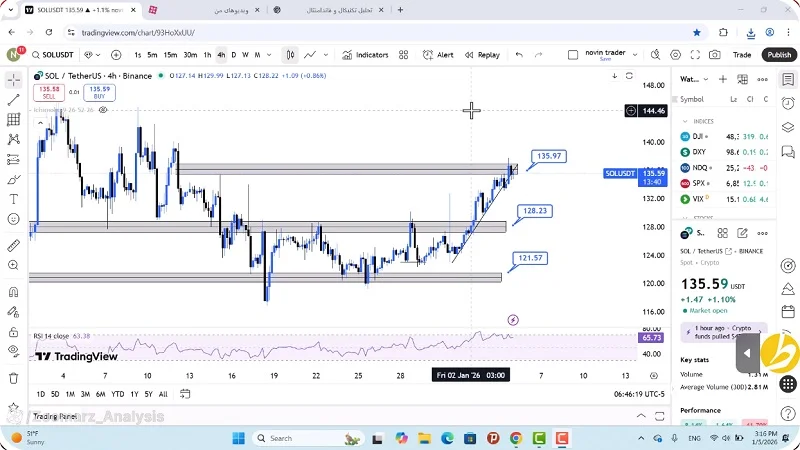Toggle visibility of all drawings
This screenshot has width=800, height=450.
pyautogui.click(x=13, y=350)
